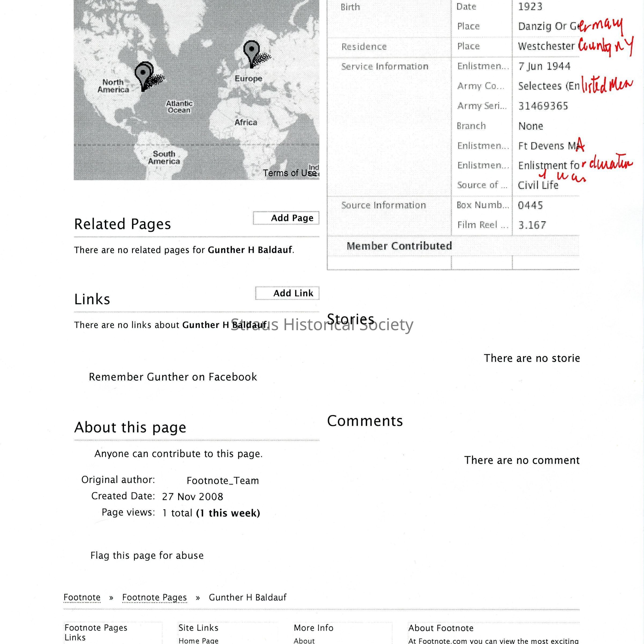Open Terms of Use on map
This screenshot has width=644, height=644.
[289, 173]
